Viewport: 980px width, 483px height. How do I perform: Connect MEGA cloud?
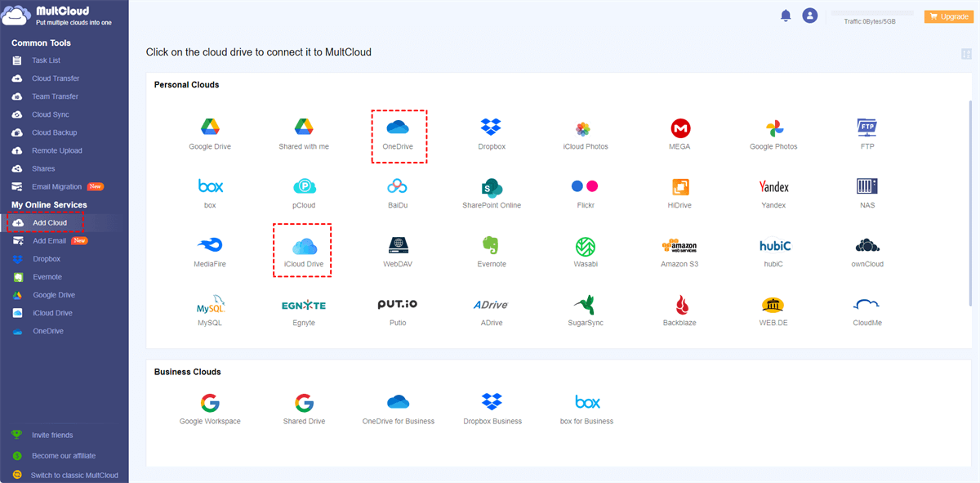click(679, 135)
